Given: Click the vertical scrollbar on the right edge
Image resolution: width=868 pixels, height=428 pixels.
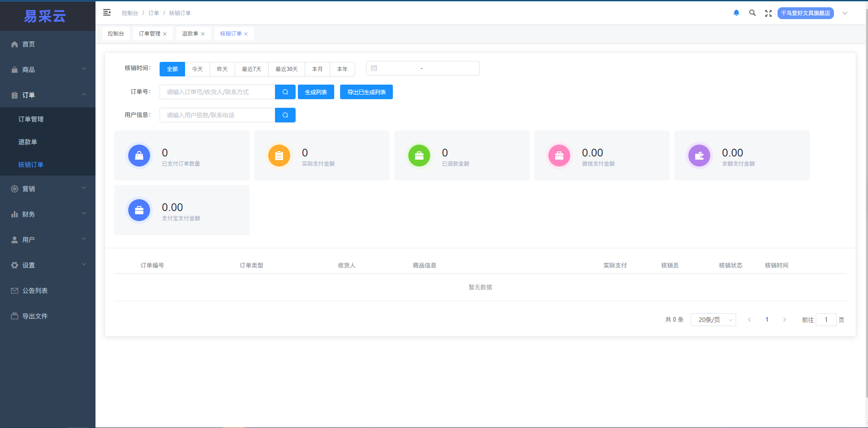Looking at the screenshot, I should pos(866,205).
